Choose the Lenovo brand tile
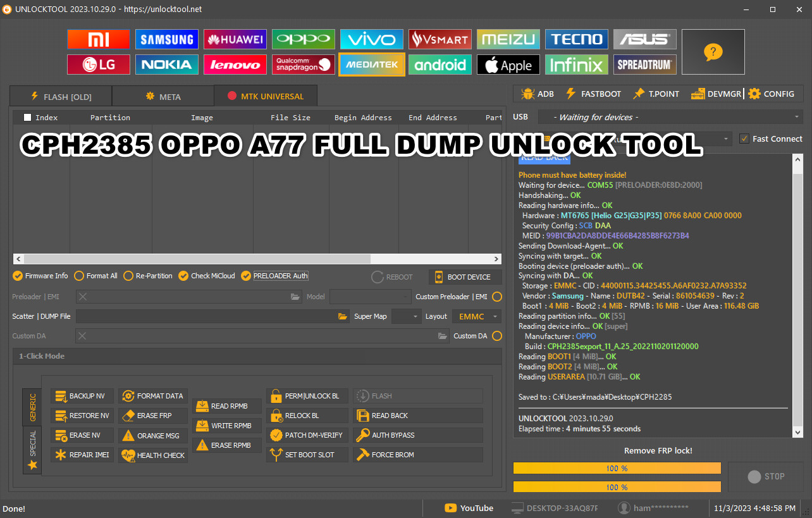 coord(235,65)
